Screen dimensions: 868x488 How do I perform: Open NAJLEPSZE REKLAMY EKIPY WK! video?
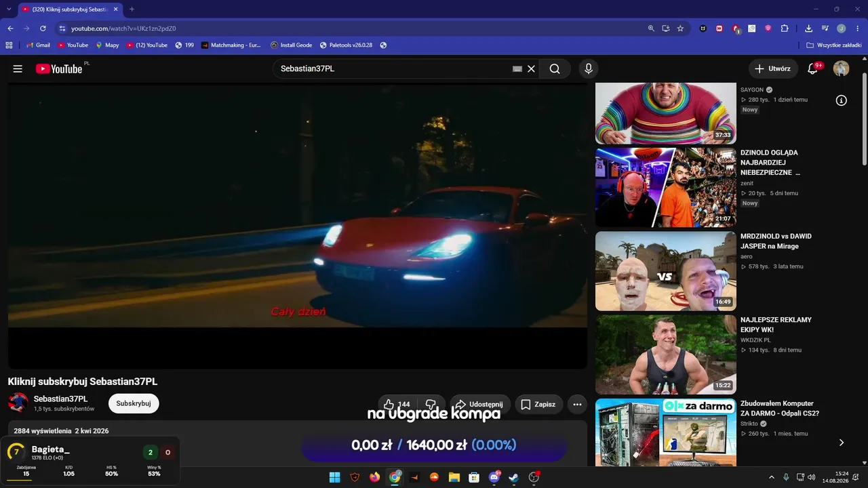tap(776, 325)
